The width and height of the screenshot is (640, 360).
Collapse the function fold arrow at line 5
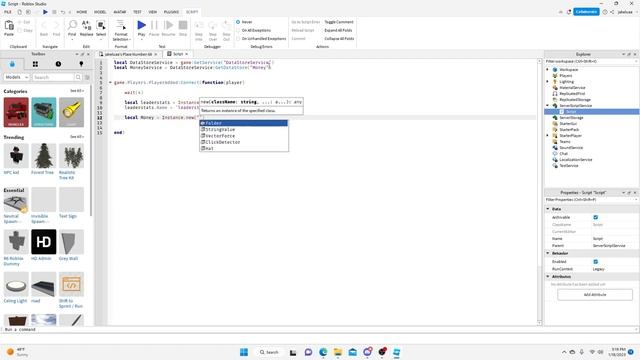(x=110, y=82)
